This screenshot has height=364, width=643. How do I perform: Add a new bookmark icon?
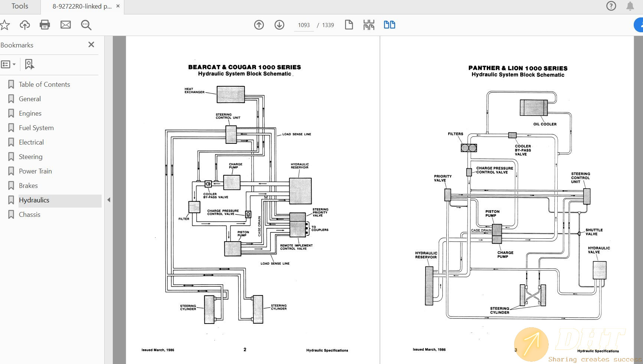tap(29, 64)
